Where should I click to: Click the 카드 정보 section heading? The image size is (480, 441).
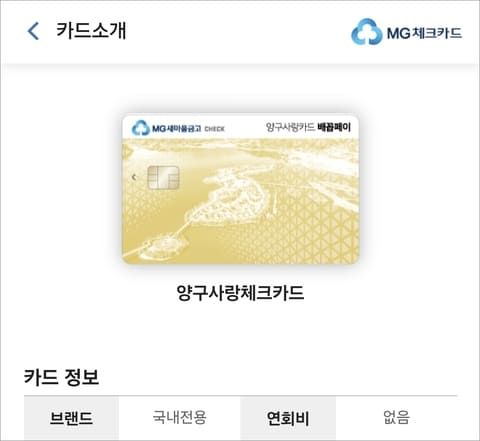click(61, 377)
